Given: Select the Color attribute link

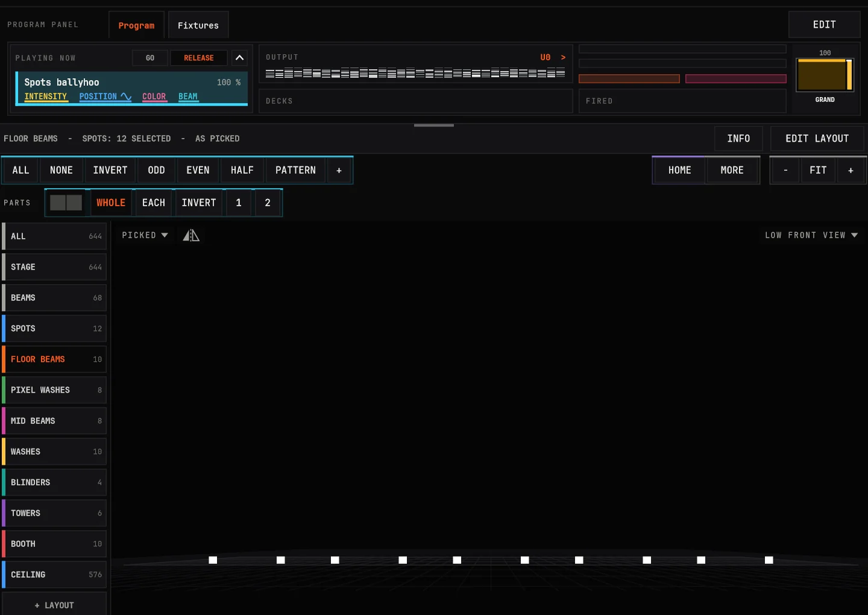Looking at the screenshot, I should click(154, 96).
